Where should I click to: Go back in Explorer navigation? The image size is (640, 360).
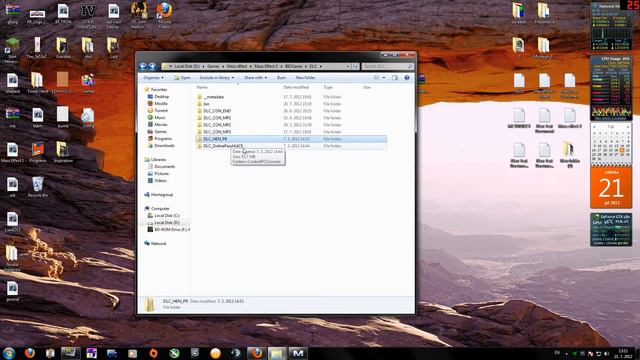click(142, 66)
